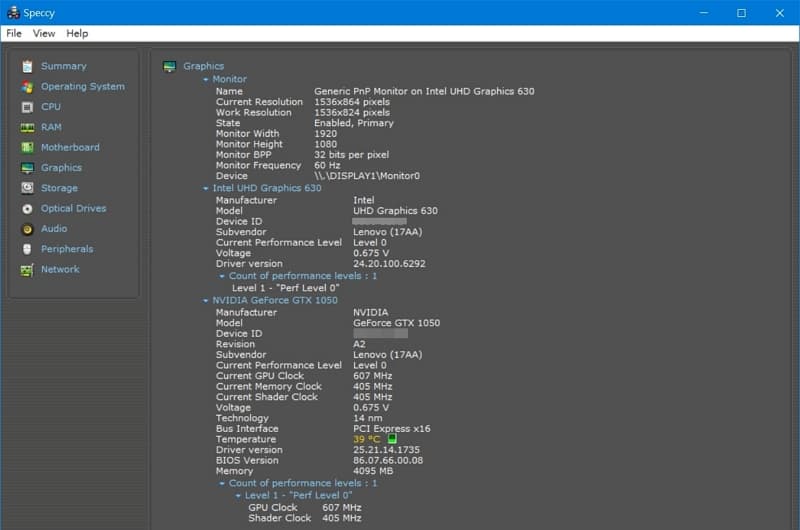Click the Monitor Height 1080 value
This screenshot has width=800, height=530.
(326, 144)
